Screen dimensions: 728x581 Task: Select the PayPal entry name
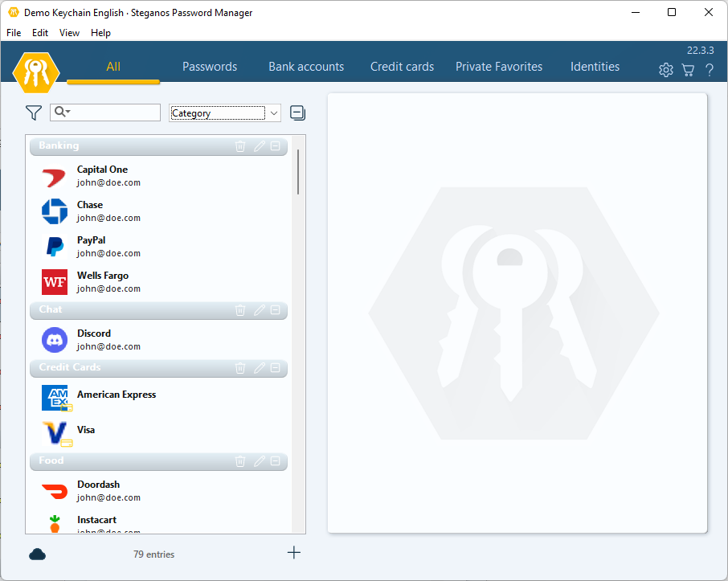click(91, 240)
